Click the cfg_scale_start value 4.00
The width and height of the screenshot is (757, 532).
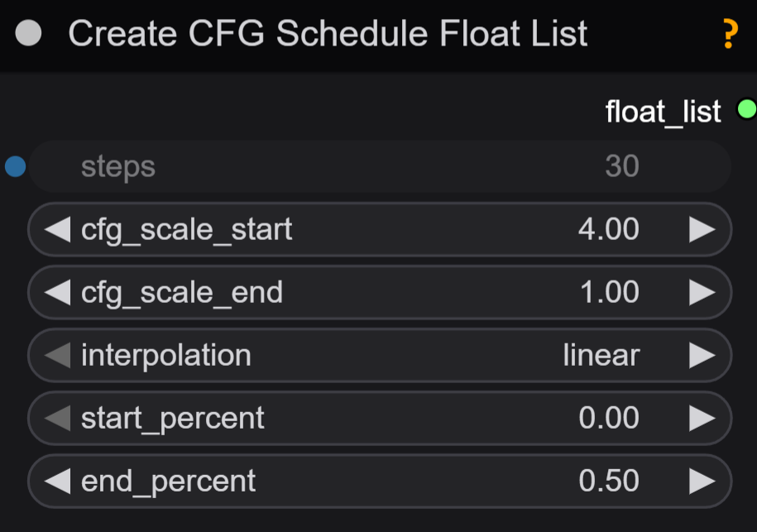[x=609, y=229]
